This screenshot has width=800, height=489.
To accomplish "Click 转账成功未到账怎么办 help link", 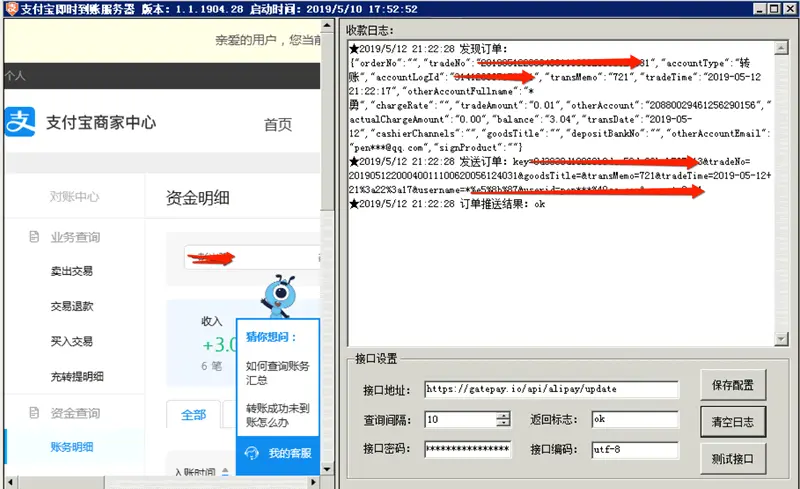I will [x=278, y=415].
